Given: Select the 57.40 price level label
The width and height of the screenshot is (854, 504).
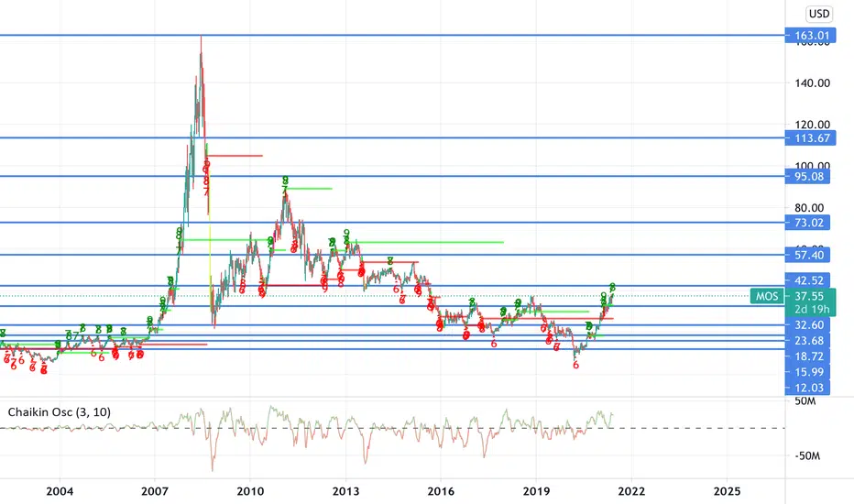Looking at the screenshot, I should click(x=807, y=255).
